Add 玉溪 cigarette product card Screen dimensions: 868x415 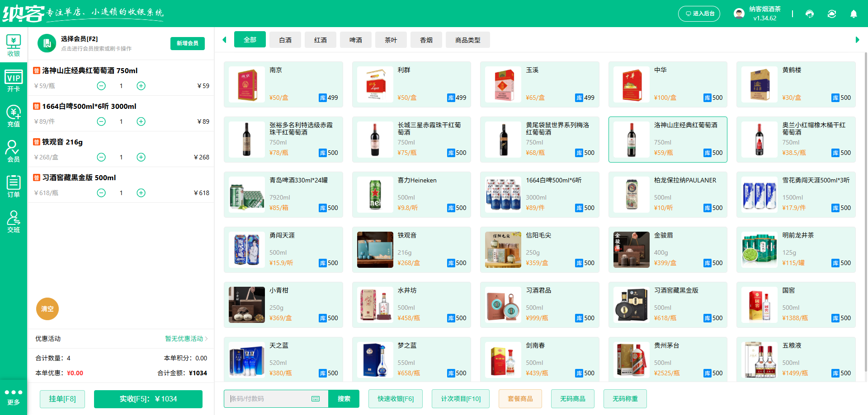coord(540,84)
